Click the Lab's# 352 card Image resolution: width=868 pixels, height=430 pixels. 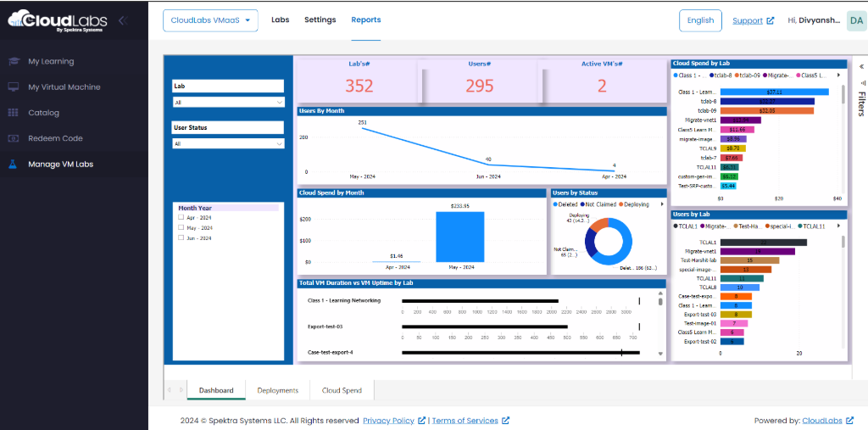click(359, 81)
